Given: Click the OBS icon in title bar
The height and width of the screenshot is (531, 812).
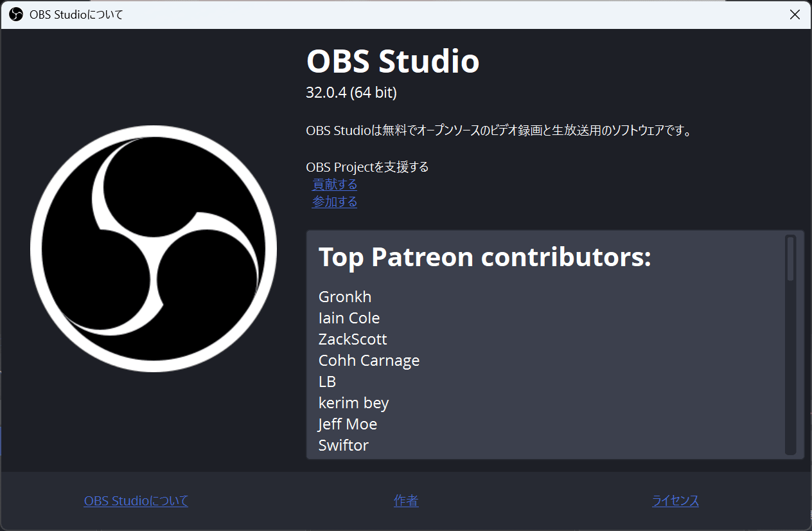Looking at the screenshot, I should 16,14.
